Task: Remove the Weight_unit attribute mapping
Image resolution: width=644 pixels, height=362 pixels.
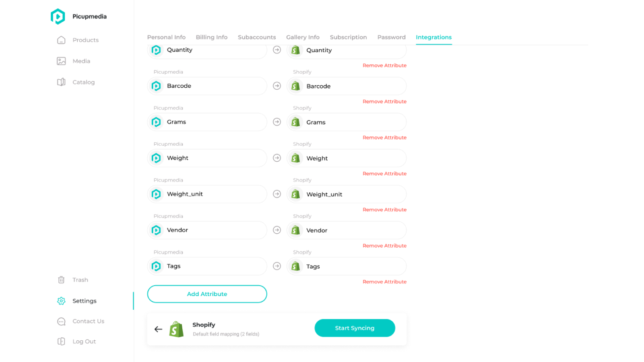Action: 384,210
